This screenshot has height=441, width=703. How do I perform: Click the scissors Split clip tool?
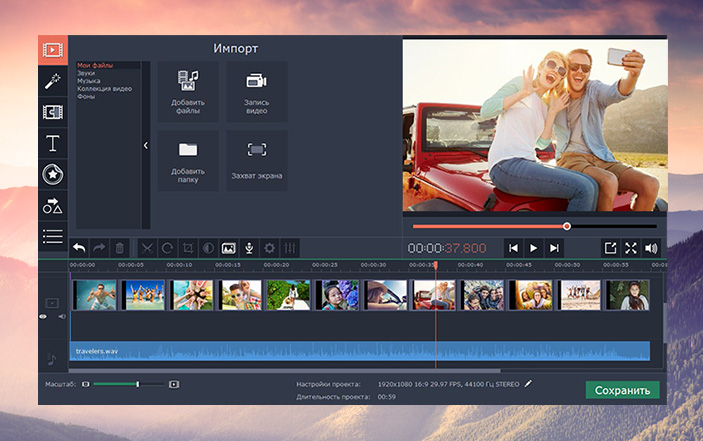point(147,247)
